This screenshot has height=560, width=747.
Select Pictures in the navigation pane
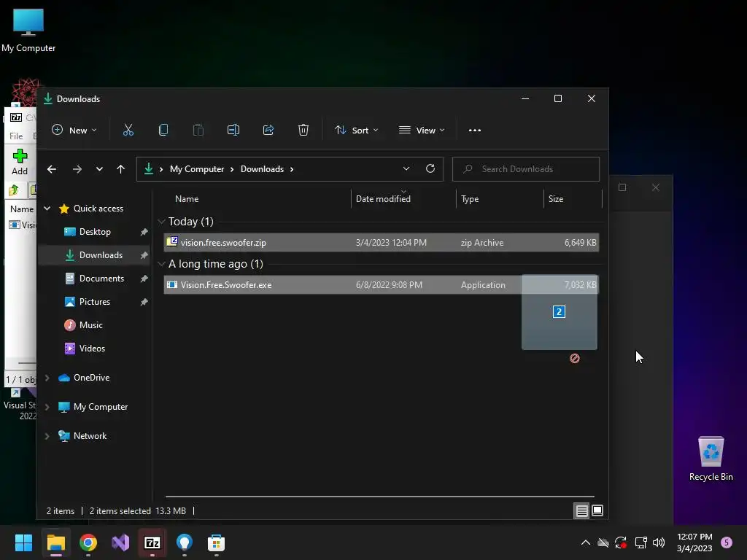click(94, 302)
